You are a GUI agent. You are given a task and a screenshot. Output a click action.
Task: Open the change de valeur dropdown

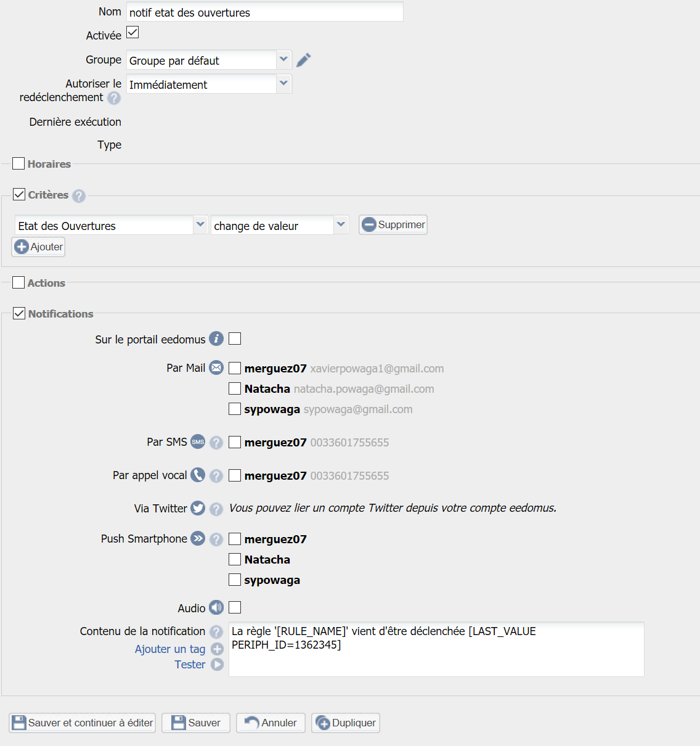pyautogui.click(x=280, y=225)
